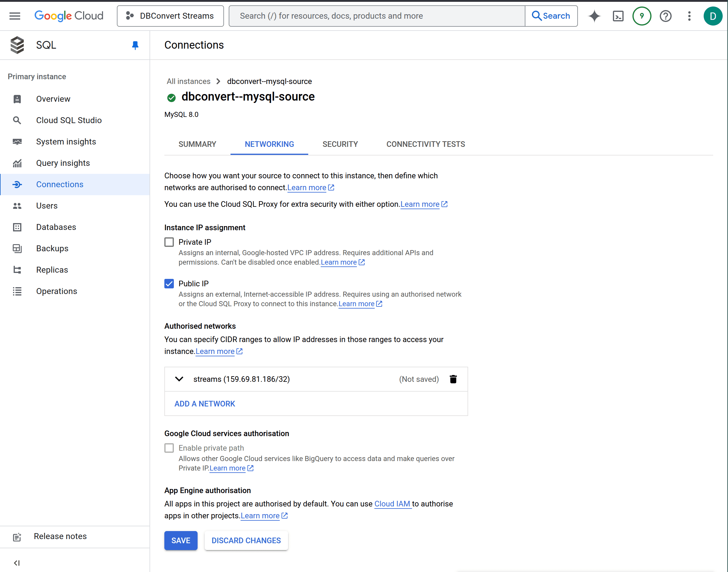Open Query insights menu item
The height and width of the screenshot is (572, 728).
coord(75,163)
